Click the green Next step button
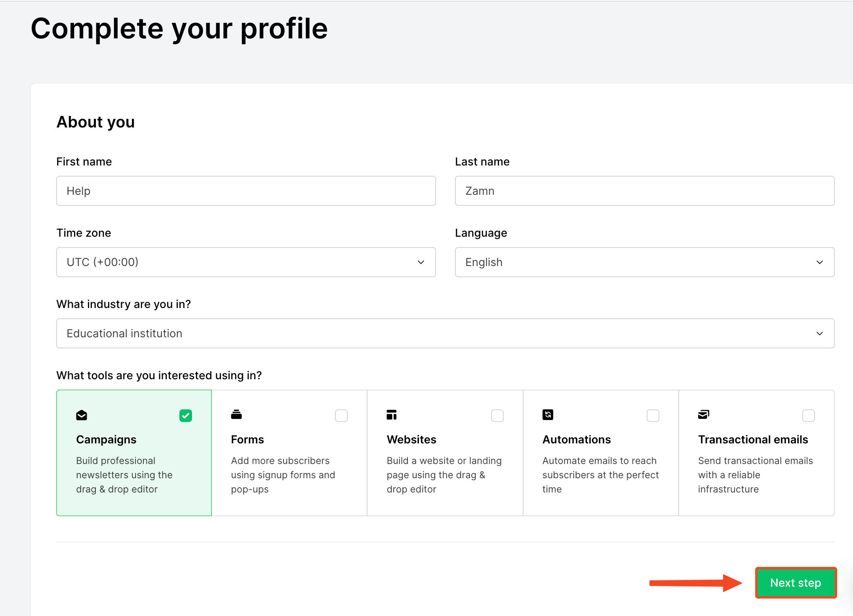The height and width of the screenshot is (616, 853). [796, 583]
